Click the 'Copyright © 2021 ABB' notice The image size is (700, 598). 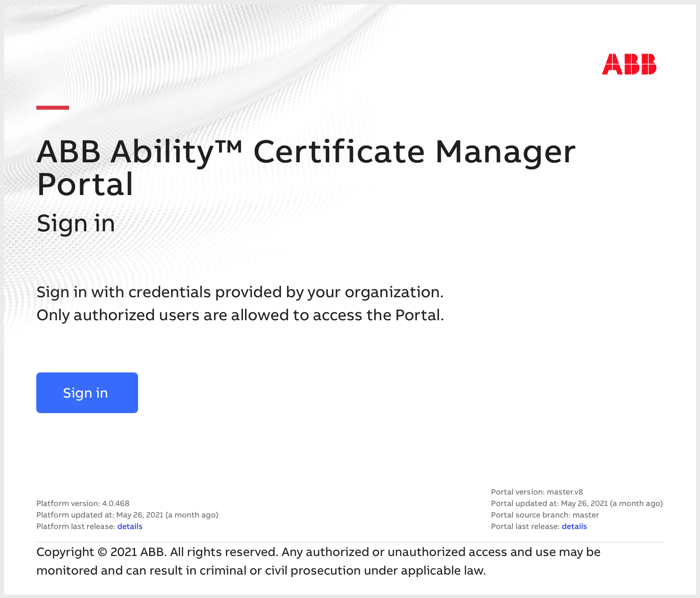pyautogui.click(x=319, y=561)
